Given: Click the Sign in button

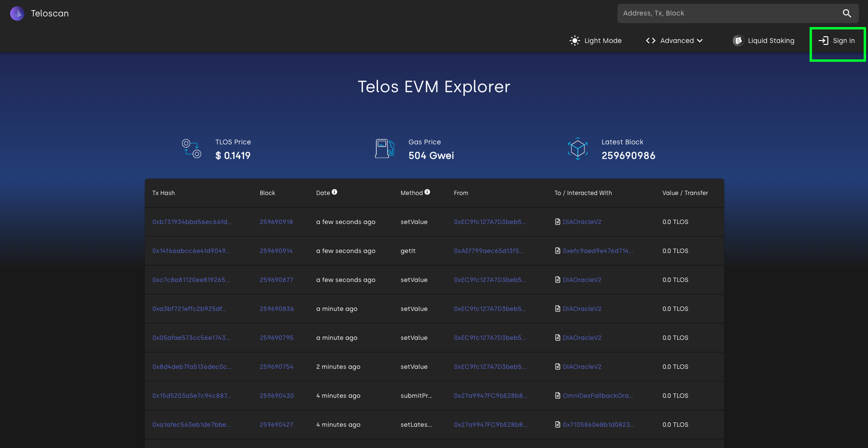Looking at the screenshot, I should pos(837,41).
